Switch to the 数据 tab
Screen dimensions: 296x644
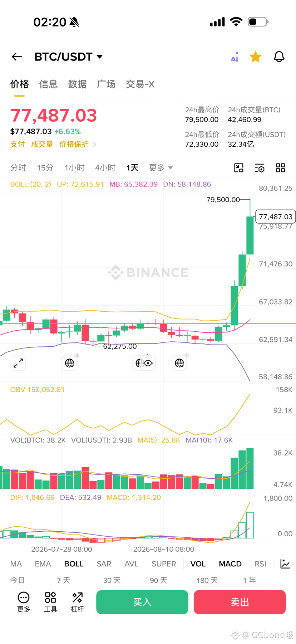click(x=77, y=84)
